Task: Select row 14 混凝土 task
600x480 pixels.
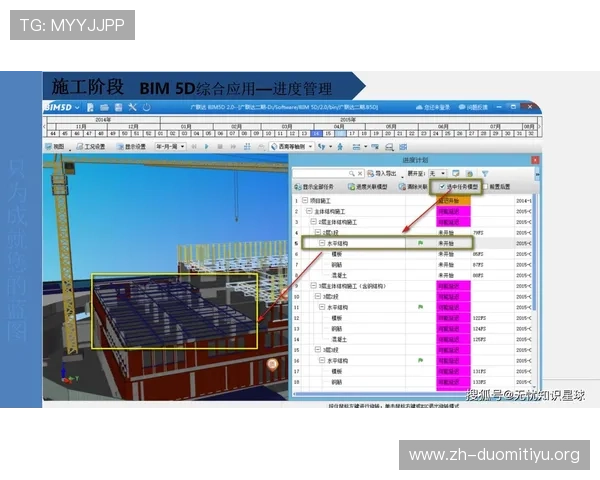Action: [339, 339]
